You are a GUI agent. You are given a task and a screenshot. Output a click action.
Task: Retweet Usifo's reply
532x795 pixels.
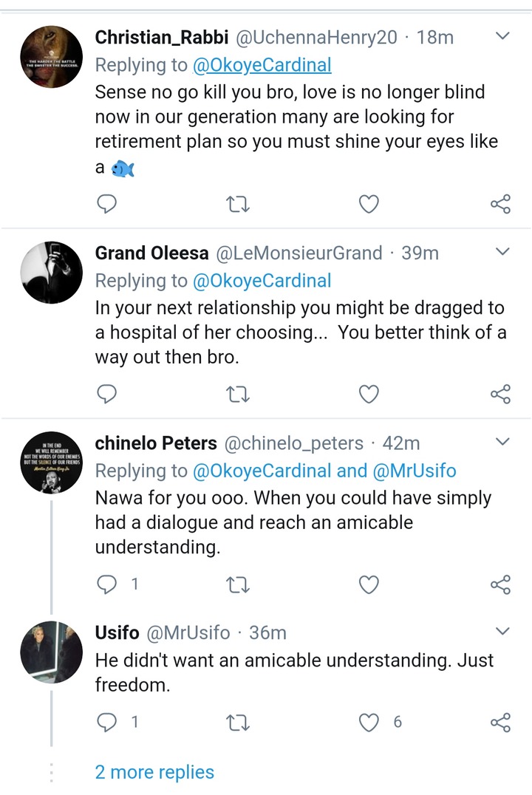[x=237, y=722]
